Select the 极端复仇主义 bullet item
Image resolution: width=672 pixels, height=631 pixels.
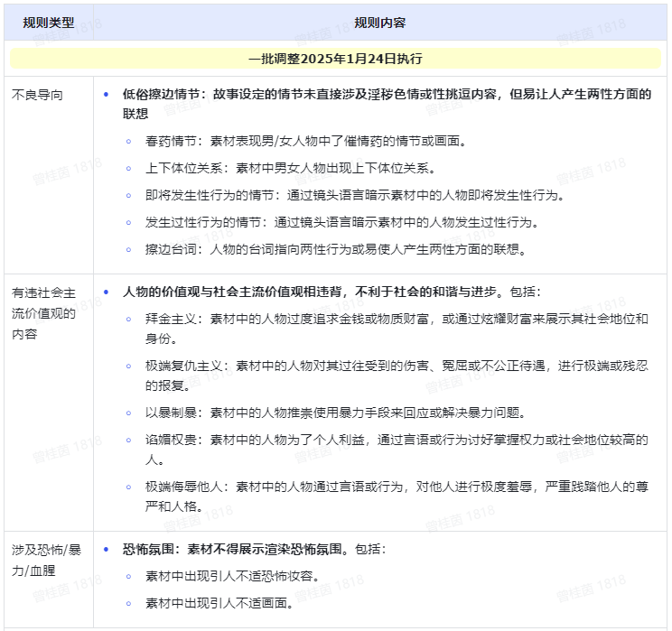[397, 376]
